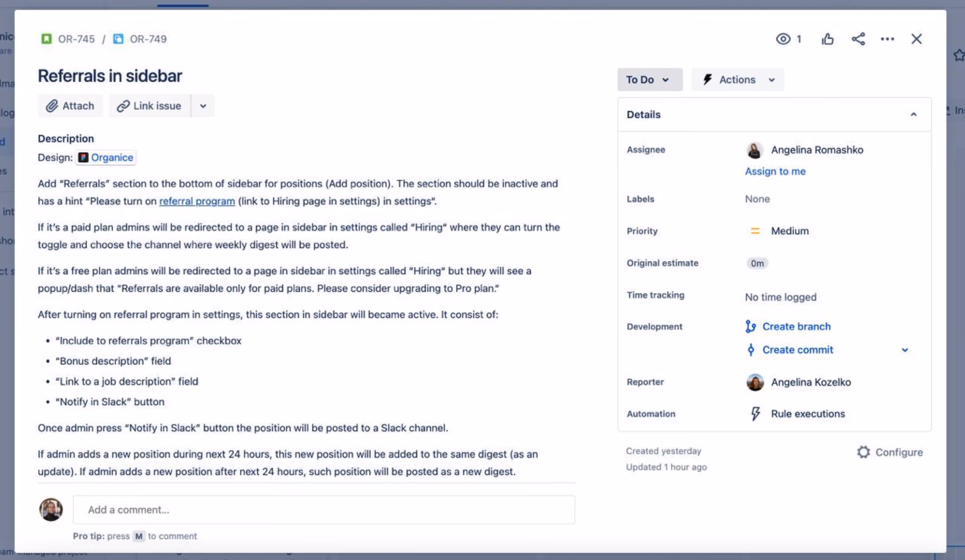The image size is (965, 560).
Task: Vote with the thumbs-up icon
Action: [827, 39]
